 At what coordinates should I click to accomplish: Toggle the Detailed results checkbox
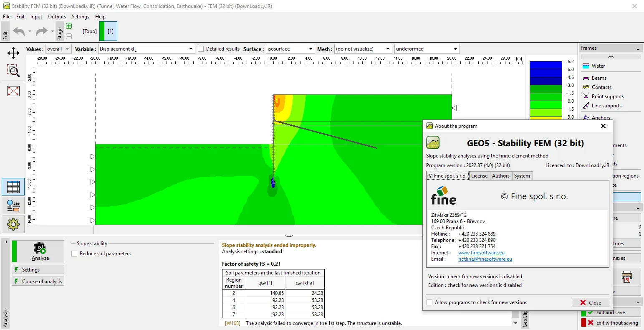[x=201, y=49]
